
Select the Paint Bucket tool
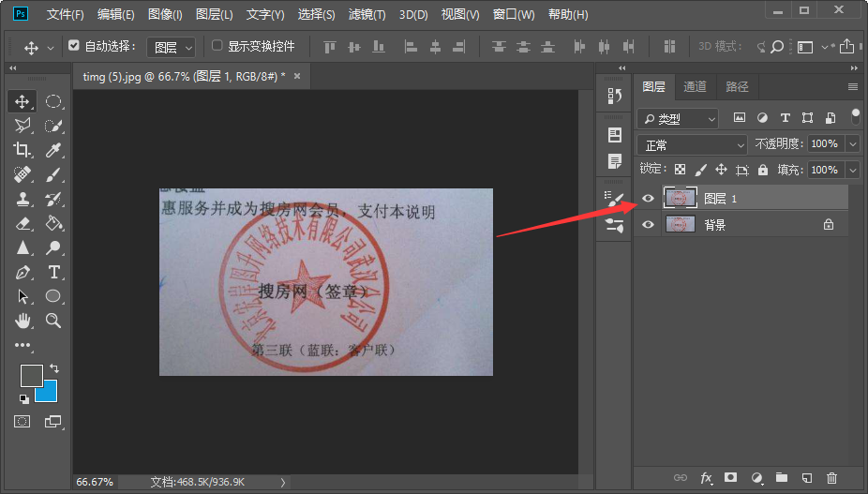[x=53, y=223]
